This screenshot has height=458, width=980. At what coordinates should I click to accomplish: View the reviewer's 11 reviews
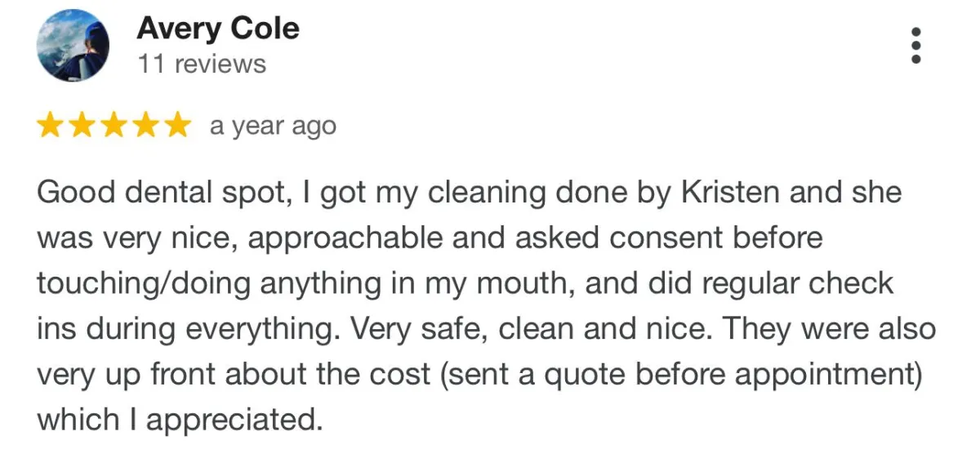click(202, 64)
